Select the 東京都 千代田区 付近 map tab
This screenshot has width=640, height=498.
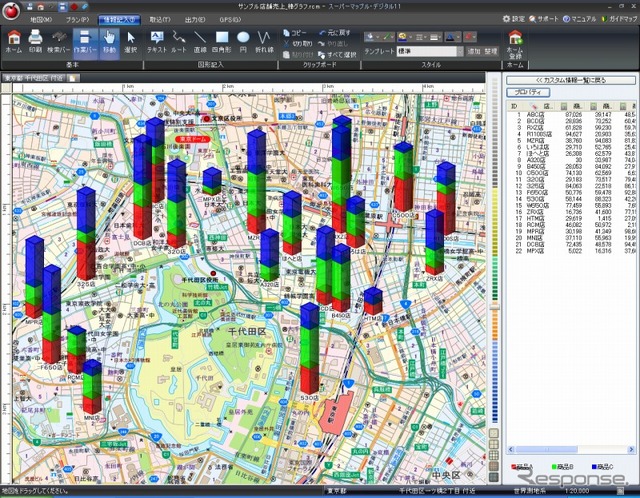pos(33,78)
